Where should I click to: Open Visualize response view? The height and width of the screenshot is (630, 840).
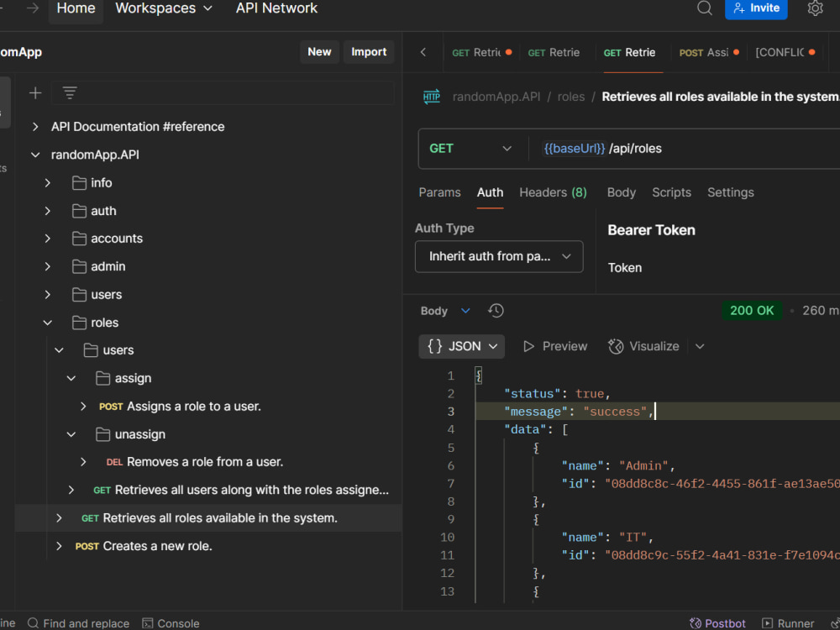coord(644,347)
